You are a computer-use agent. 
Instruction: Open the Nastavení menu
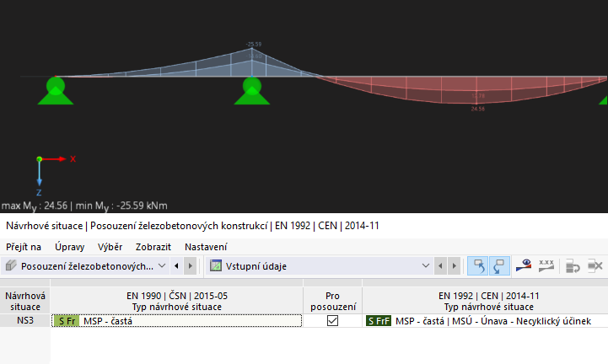pyautogui.click(x=206, y=247)
